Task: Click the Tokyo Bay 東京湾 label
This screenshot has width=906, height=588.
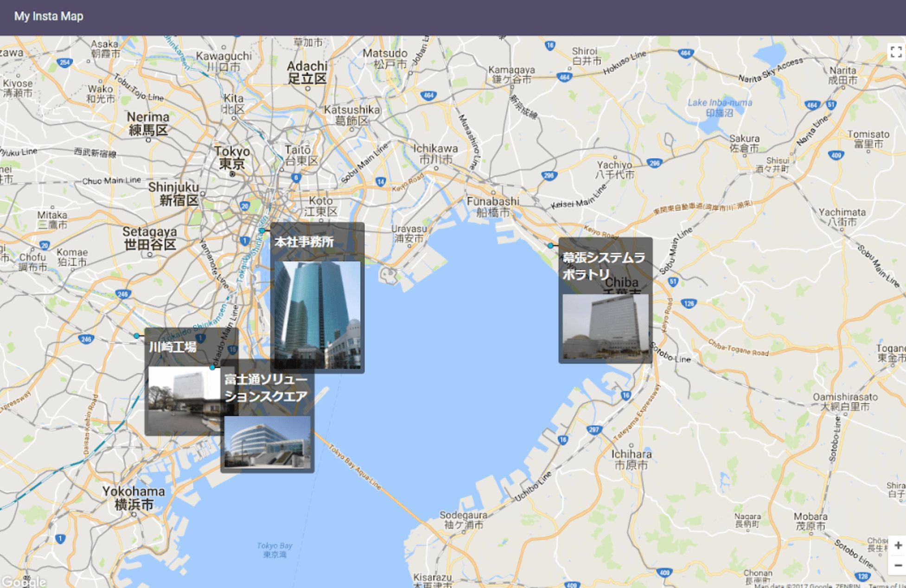Action: 274,550
